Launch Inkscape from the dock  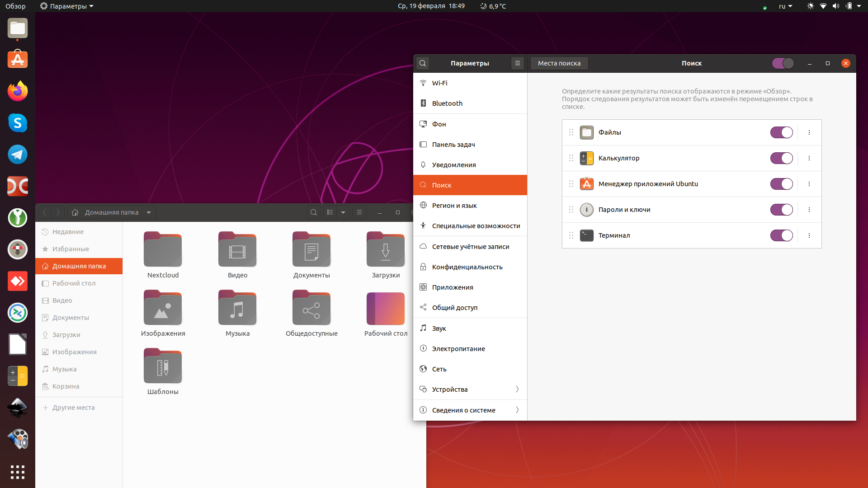[18, 408]
